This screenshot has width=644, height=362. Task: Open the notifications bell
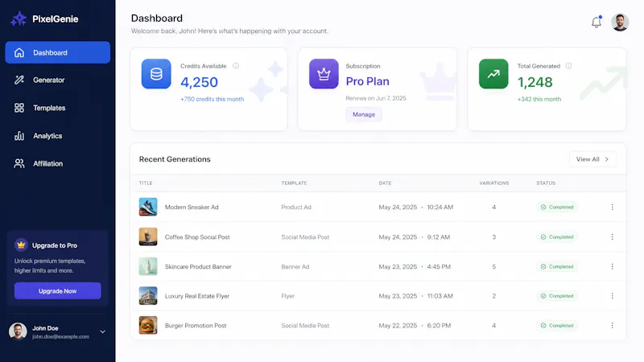(597, 23)
